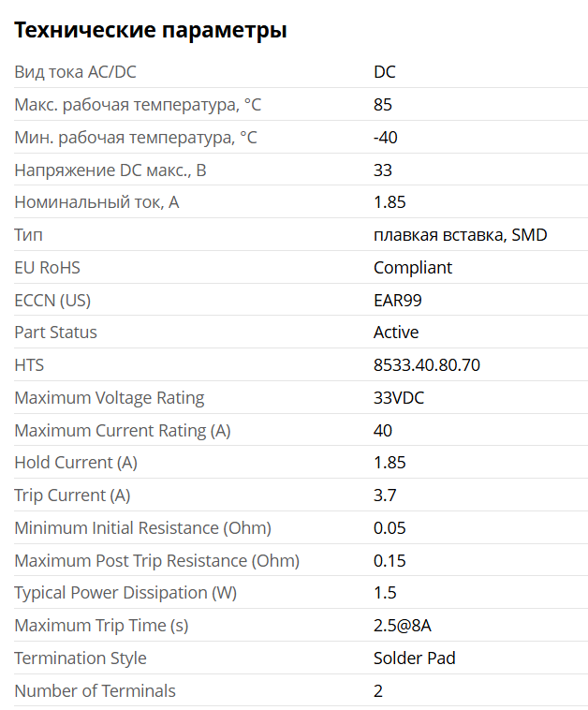Click the "Maximum Current Rating (A)" label
Image resolution: width=588 pixels, height=710 pixels.
pos(123,431)
